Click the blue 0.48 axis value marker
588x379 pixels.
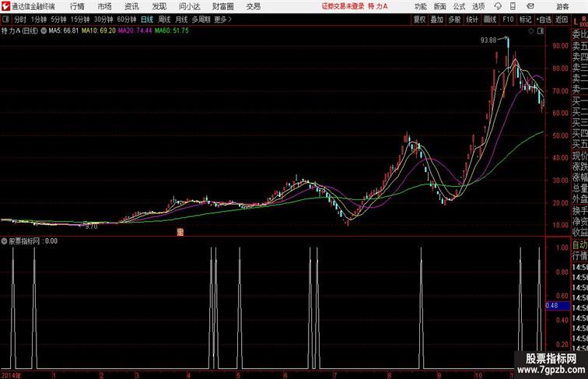pos(557,305)
